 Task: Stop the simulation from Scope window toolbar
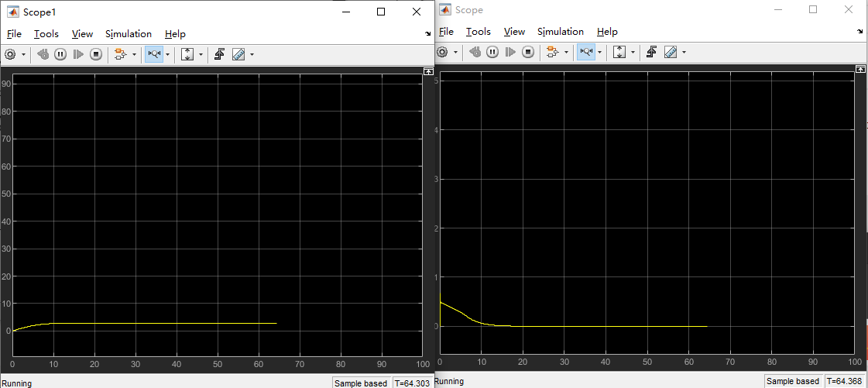pyautogui.click(x=527, y=52)
